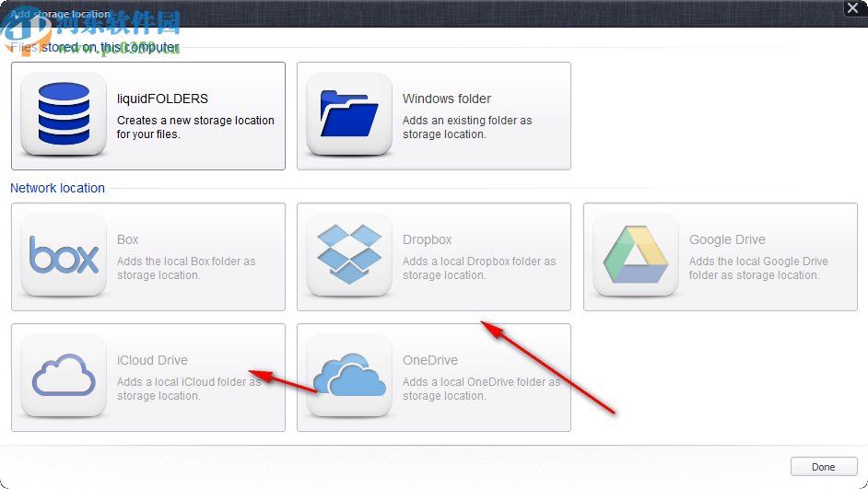Click 'Adds a local iCloud folder' description
The height and width of the screenshot is (489, 868).
189,389
